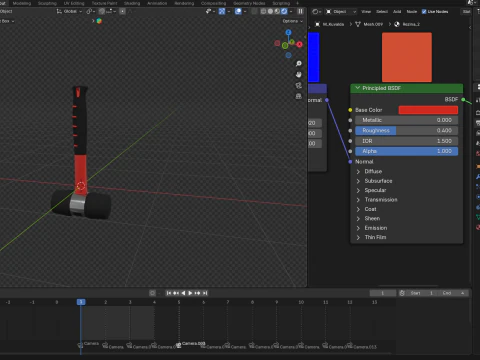Image resolution: width=480 pixels, height=360 pixels.
Task: Expand the Diffuse section
Action: point(358,171)
